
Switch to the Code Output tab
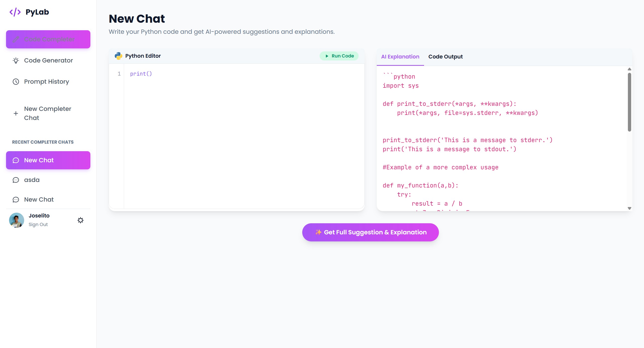(x=445, y=57)
